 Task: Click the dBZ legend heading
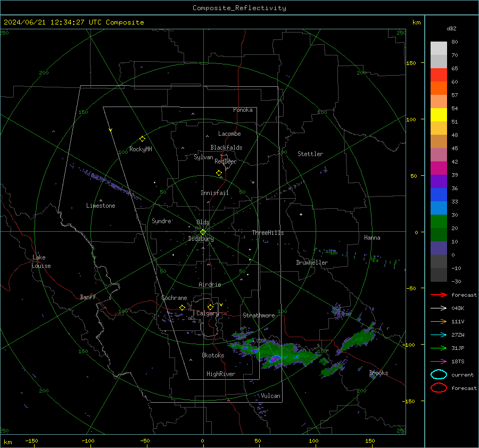pos(451,29)
